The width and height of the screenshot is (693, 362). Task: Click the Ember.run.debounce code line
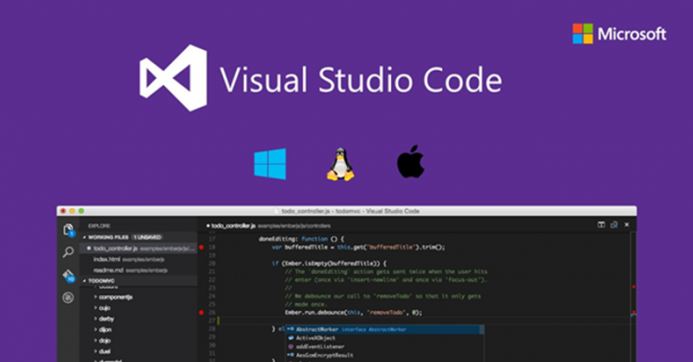(354, 312)
